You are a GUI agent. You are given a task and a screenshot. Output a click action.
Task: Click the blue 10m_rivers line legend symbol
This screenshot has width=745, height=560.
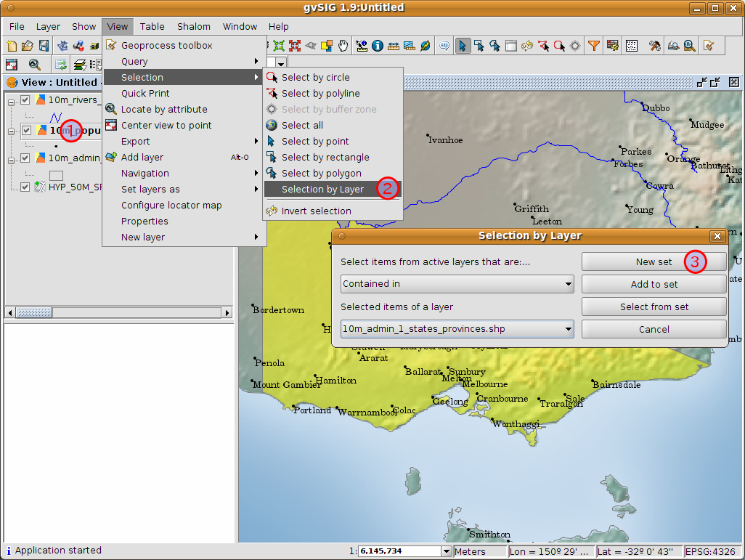pos(56,116)
